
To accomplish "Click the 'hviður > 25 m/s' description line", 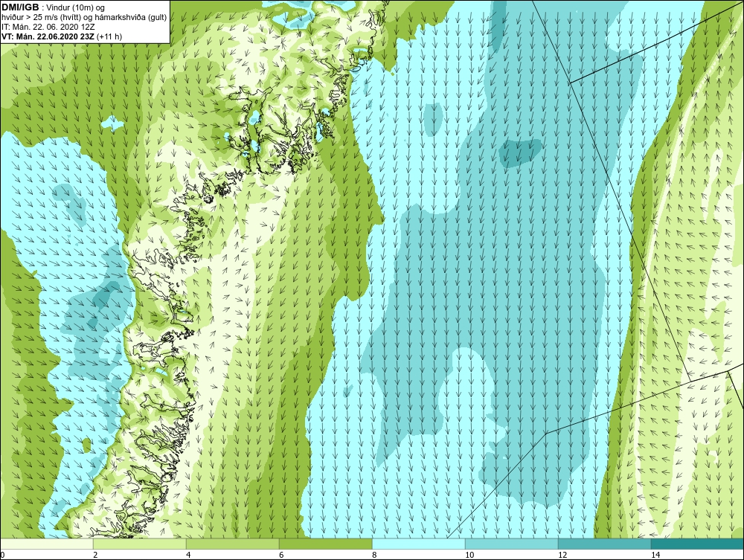I will [84, 18].
